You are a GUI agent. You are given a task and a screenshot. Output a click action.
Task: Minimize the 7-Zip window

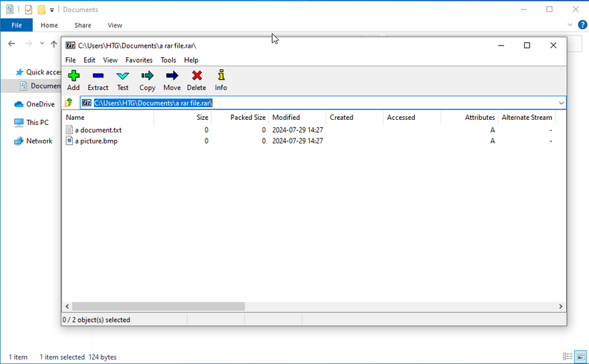pos(501,46)
